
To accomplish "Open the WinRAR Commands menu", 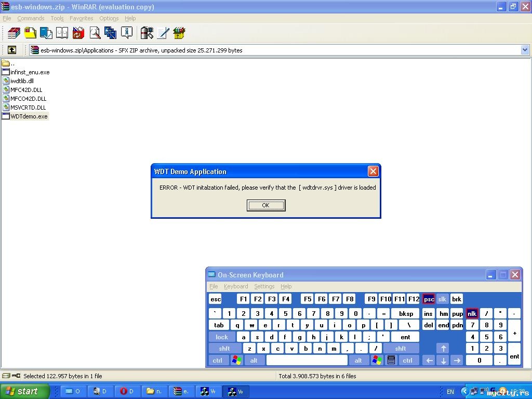I will click(x=31, y=18).
